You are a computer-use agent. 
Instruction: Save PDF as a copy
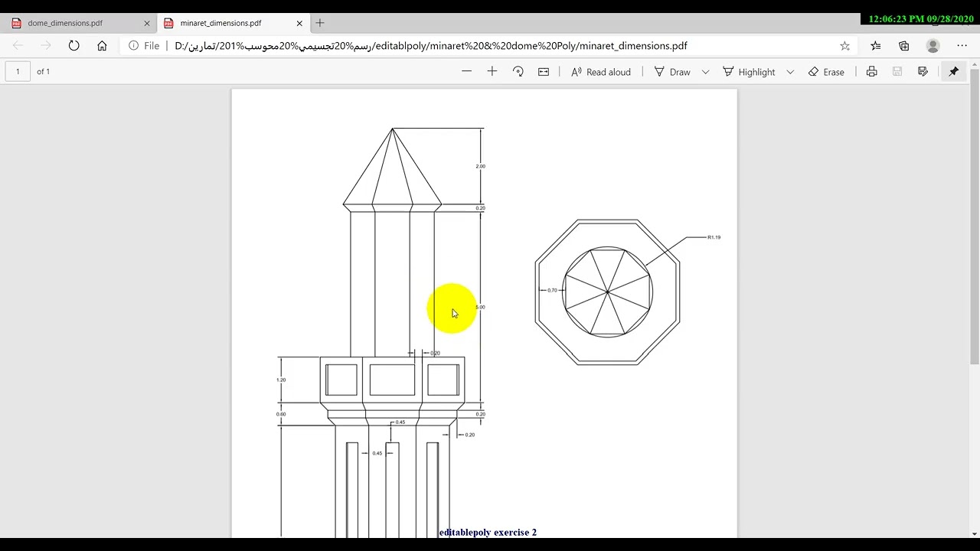(x=923, y=71)
